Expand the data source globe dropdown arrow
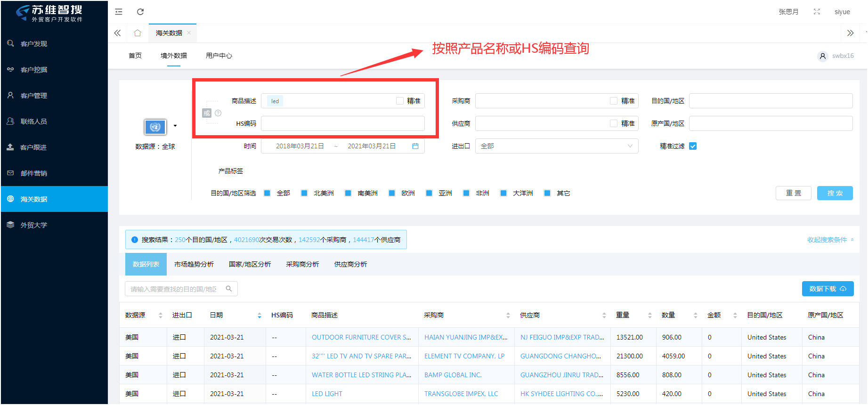Screen dimensions: 868x405 click(x=175, y=126)
